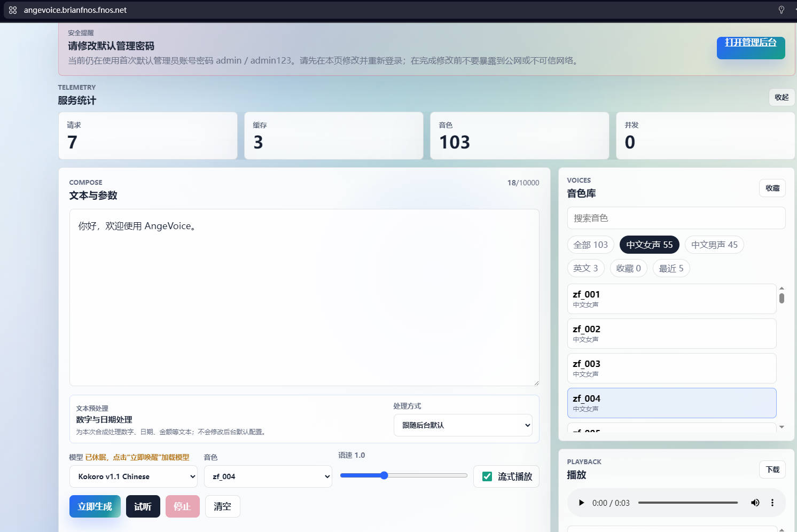The image size is (797, 532).
Task: Click the 请求 7 stats card
Action: coord(148,136)
